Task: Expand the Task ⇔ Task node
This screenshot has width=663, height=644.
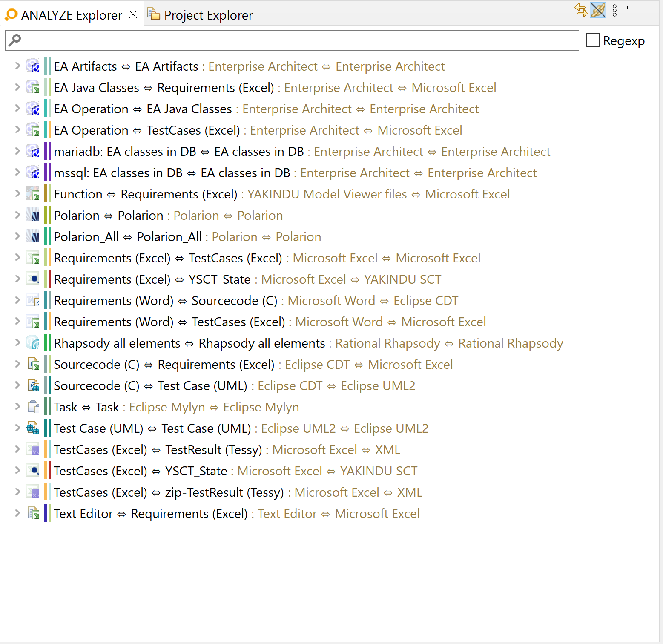Action: coord(17,406)
